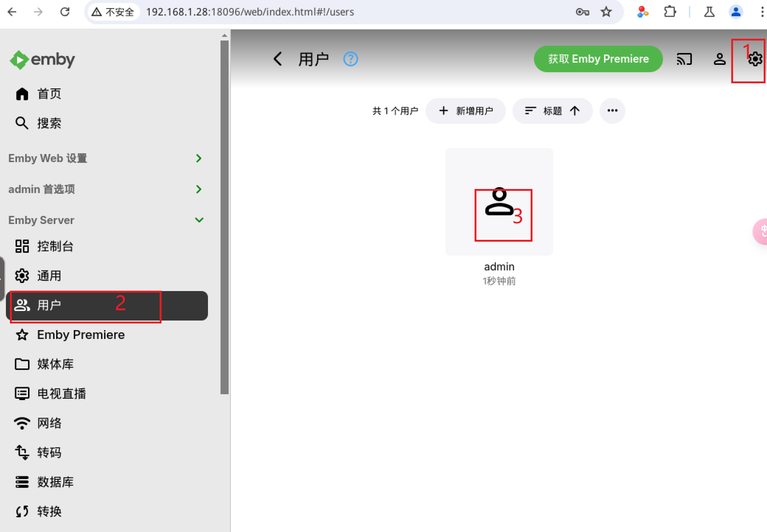
Task: Go back using the header back arrow
Action: pos(278,59)
